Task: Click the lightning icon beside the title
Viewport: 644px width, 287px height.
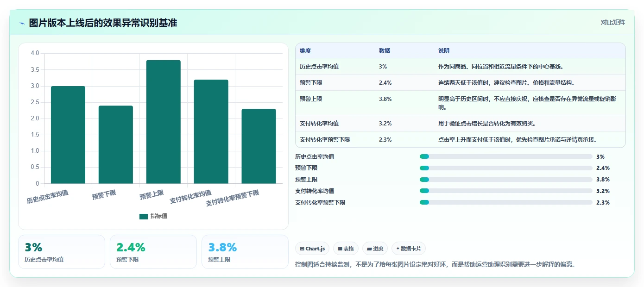Action: click(x=22, y=23)
